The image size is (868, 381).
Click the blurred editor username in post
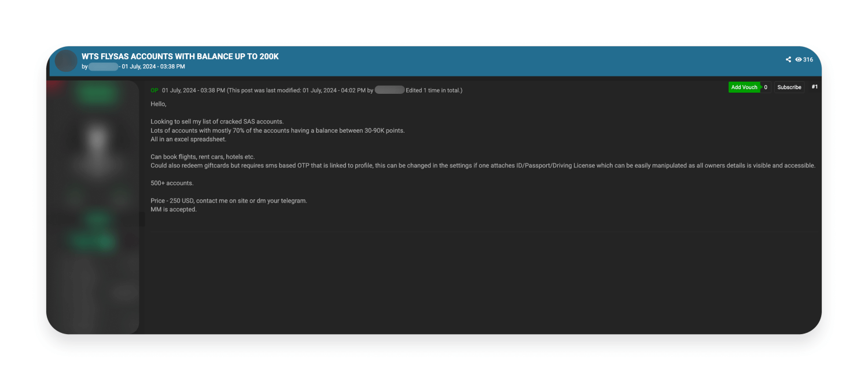pos(389,90)
